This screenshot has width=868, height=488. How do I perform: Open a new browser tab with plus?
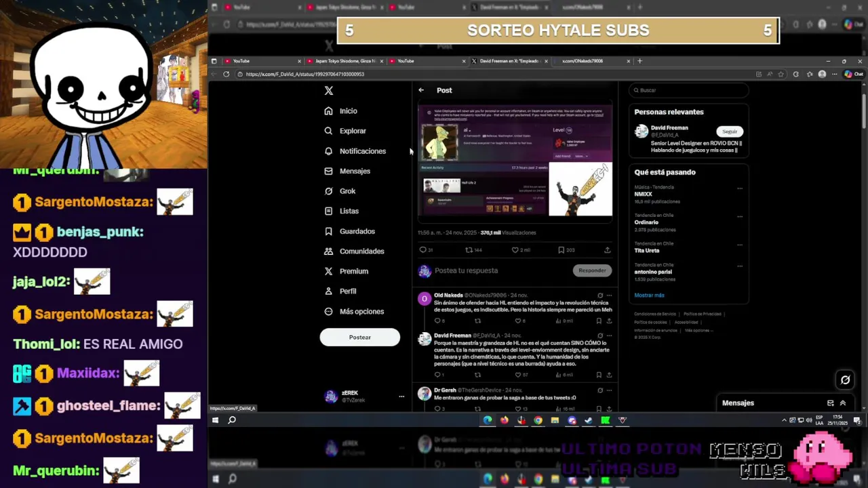639,61
